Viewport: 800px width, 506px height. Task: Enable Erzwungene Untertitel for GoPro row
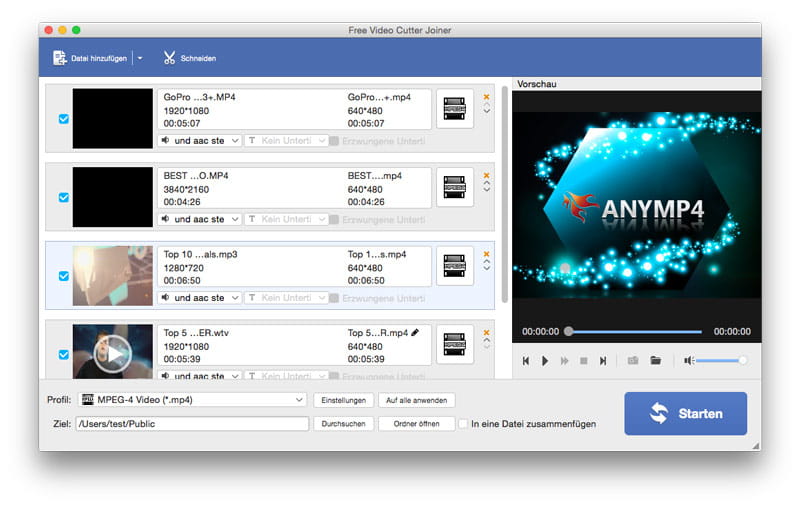point(334,141)
